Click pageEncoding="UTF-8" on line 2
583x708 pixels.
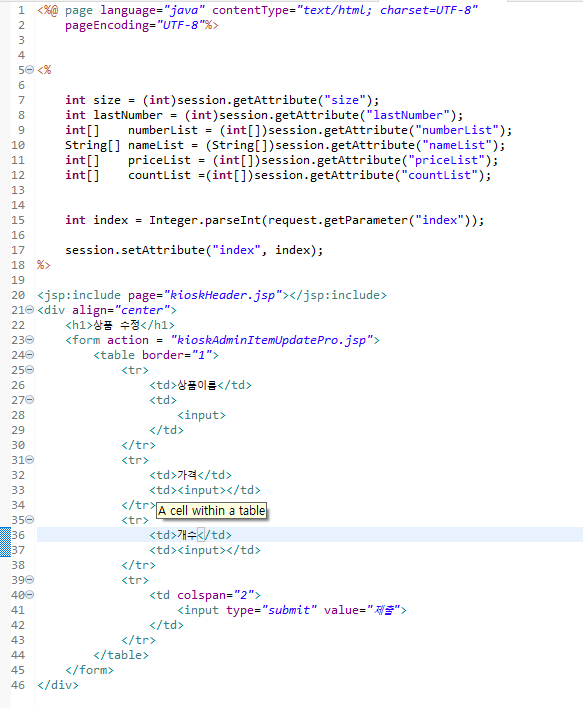(135, 25)
